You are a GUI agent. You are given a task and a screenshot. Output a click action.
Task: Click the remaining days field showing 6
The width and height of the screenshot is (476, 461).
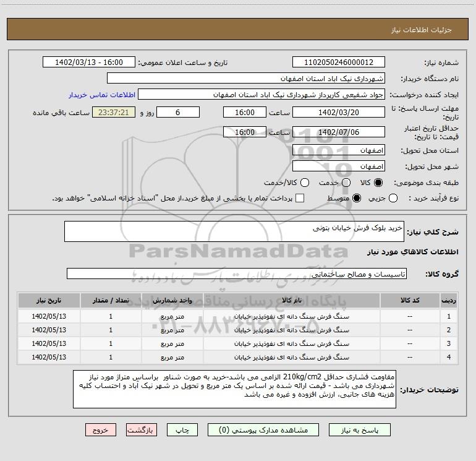point(178,112)
